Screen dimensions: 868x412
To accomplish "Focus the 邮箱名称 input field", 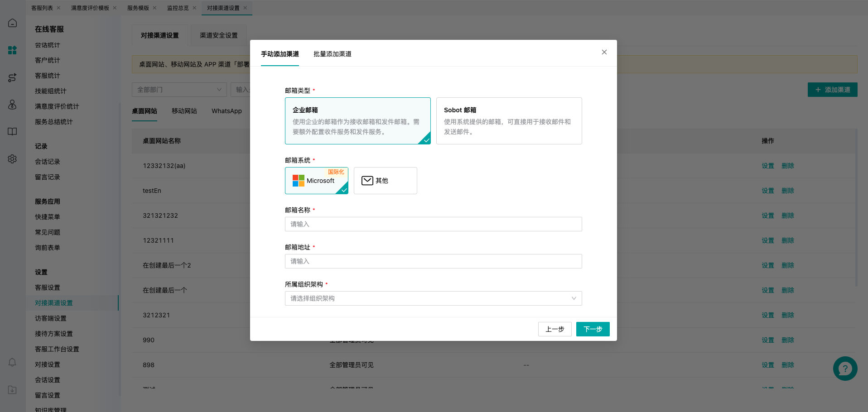I will coord(434,224).
